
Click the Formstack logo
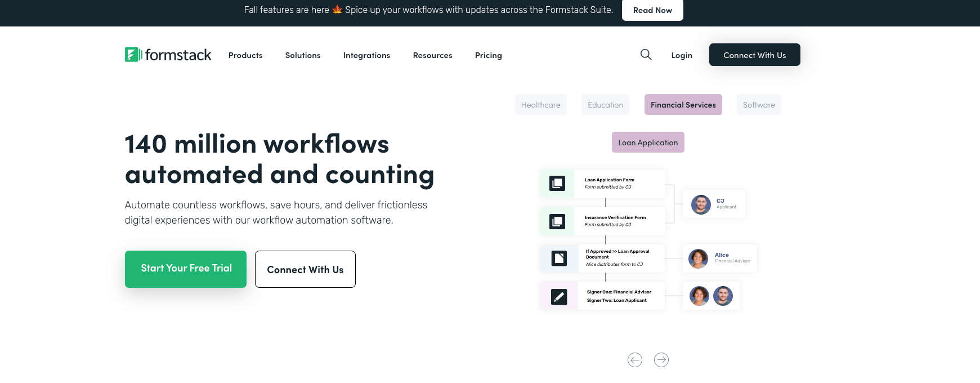click(x=168, y=55)
